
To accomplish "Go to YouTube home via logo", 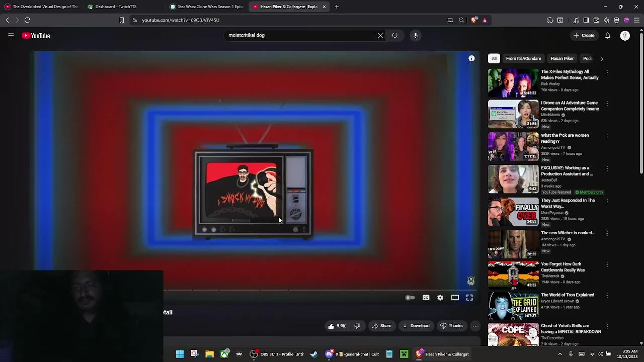I will tap(36, 36).
